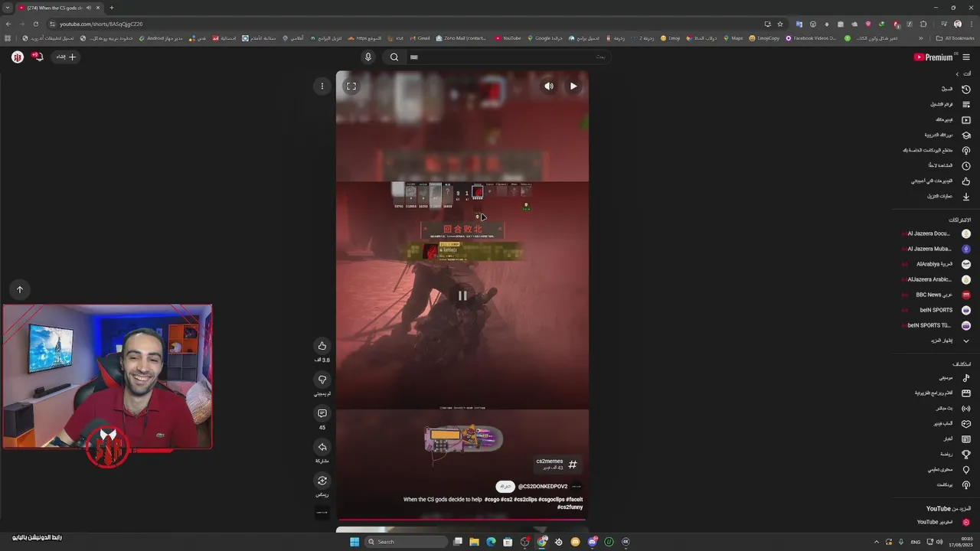Click the Create plus button
The image size is (980, 551).
[67, 57]
